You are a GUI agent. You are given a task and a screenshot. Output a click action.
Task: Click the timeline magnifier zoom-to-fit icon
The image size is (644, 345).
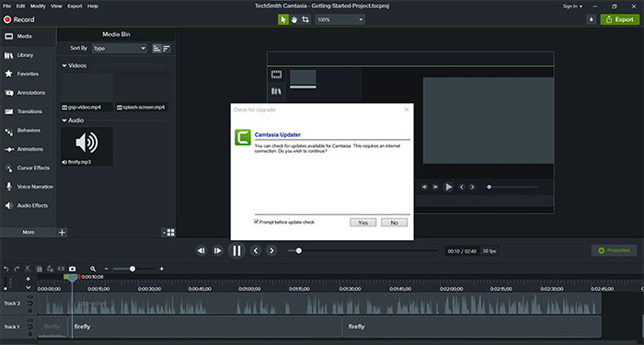tap(93, 269)
